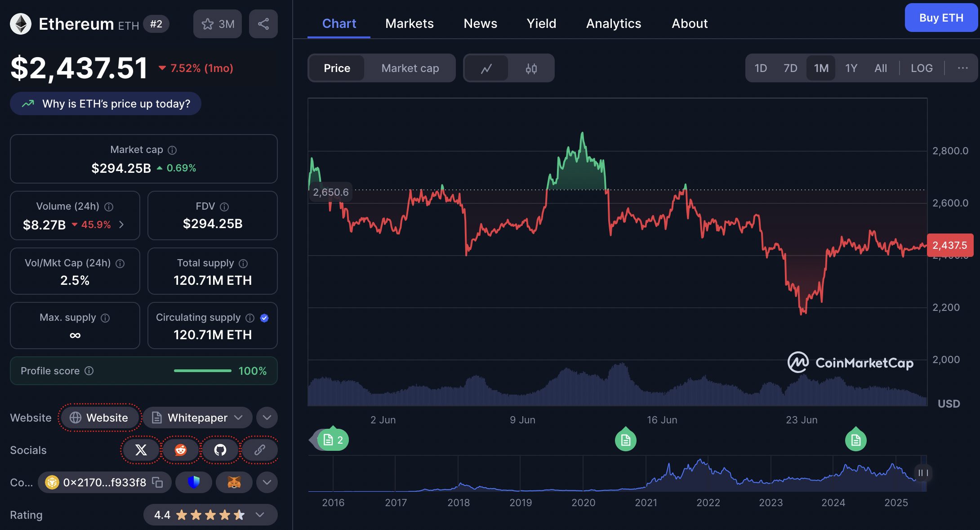Open the 23 Jun news marker
980x530 pixels.
coord(856,440)
